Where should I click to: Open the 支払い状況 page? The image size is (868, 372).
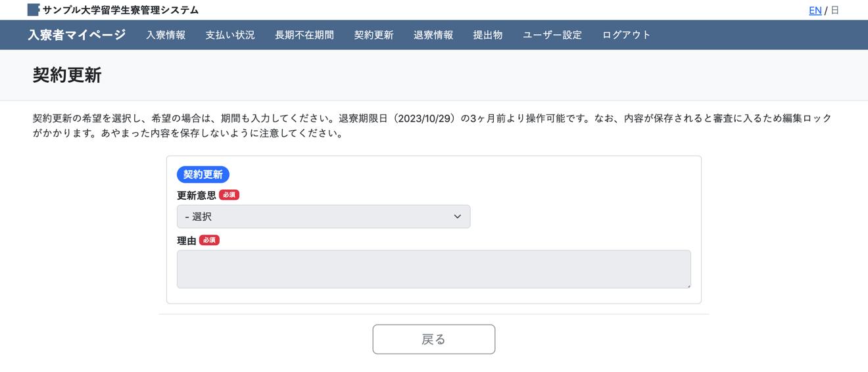[x=230, y=35]
